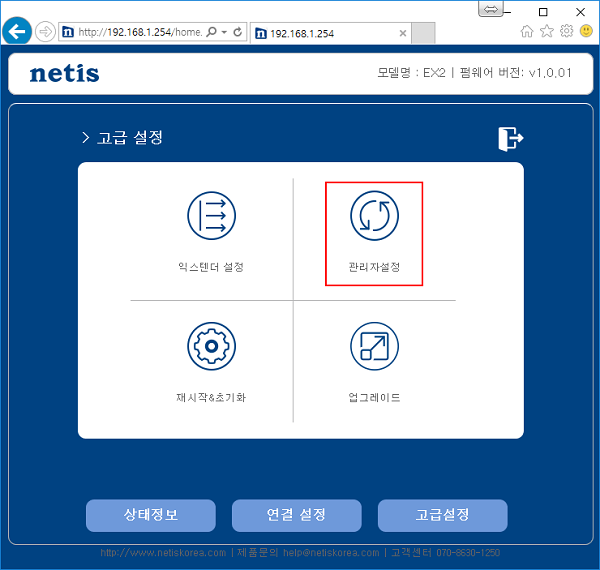Click the browser forward arrow
This screenshot has width=600, height=570.
point(45,32)
